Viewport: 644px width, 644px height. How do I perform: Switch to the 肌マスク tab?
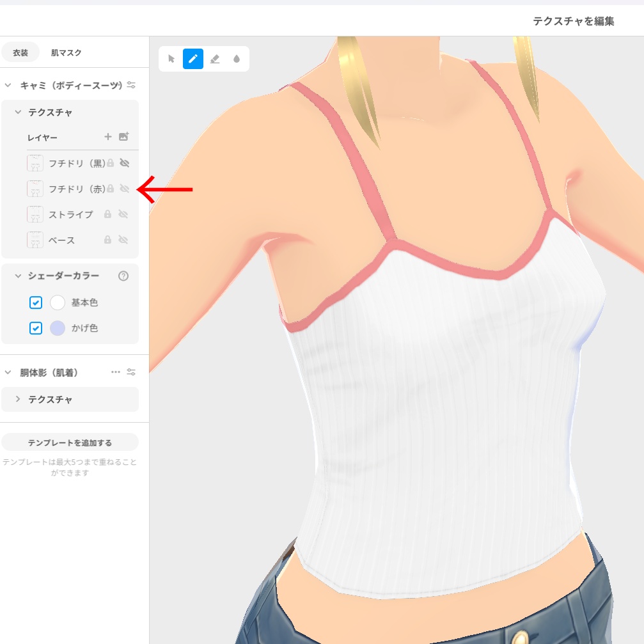pos(66,52)
